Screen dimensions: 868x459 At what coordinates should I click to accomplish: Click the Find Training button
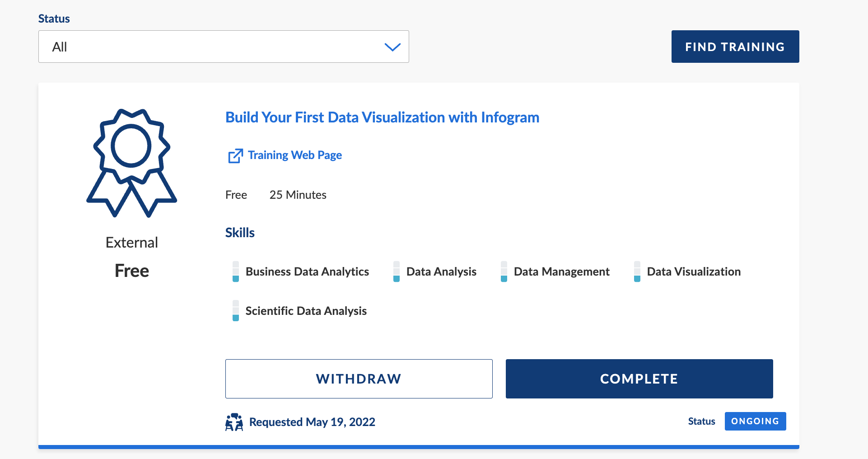(x=735, y=47)
